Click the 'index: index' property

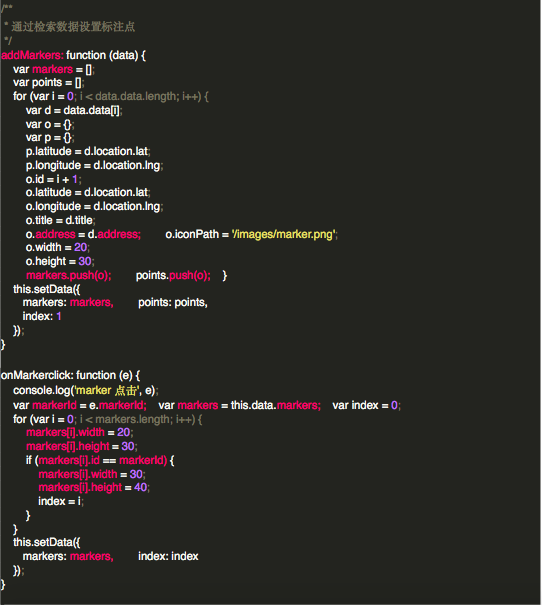168,556
